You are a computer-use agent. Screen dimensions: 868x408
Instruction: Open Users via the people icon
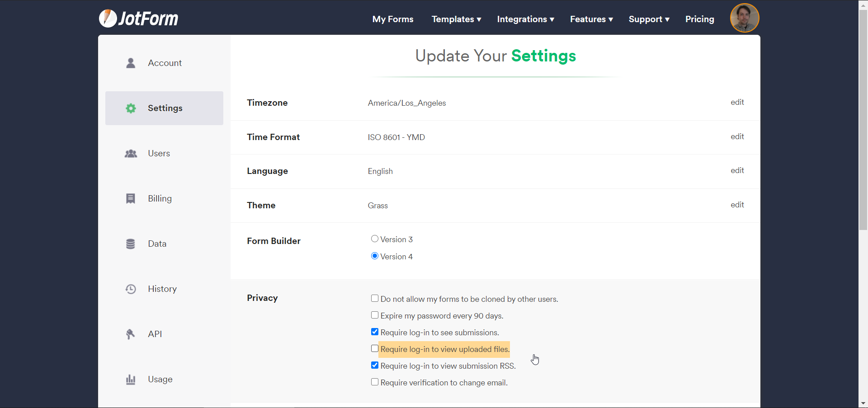[x=131, y=153]
